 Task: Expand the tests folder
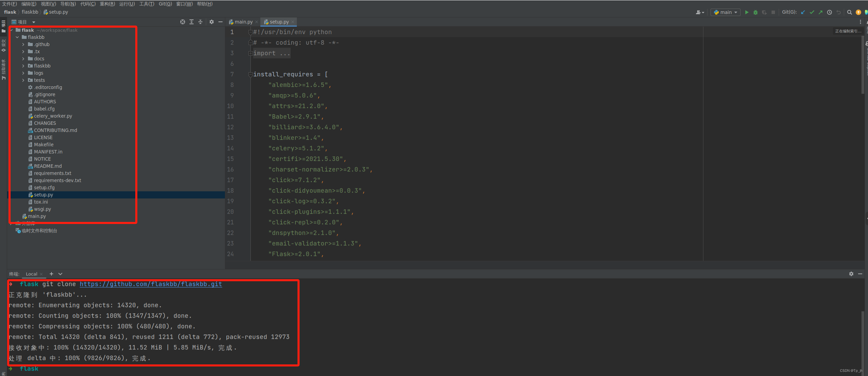point(23,80)
